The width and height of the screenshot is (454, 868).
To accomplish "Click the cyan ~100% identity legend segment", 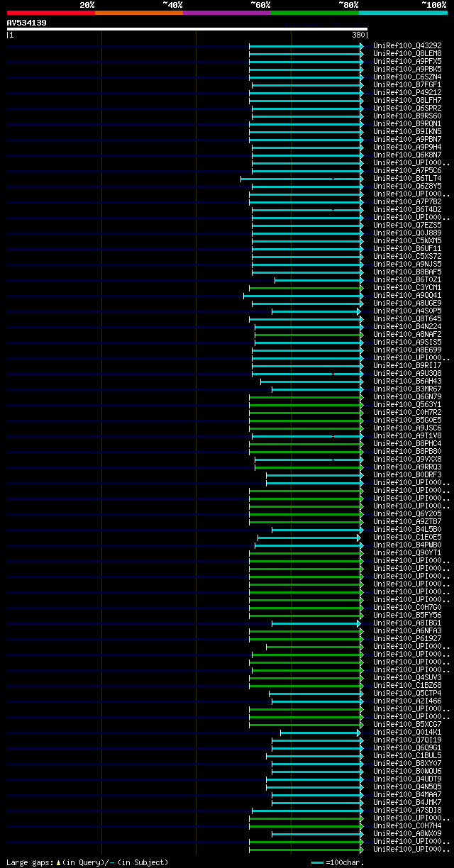I will coord(403,13).
